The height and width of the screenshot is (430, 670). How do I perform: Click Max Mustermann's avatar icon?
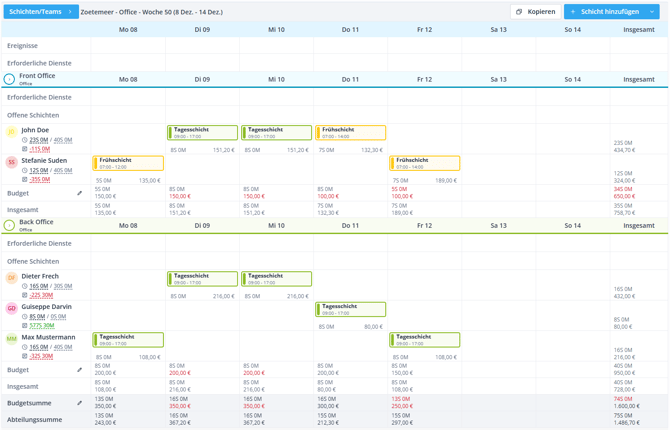[12, 340]
